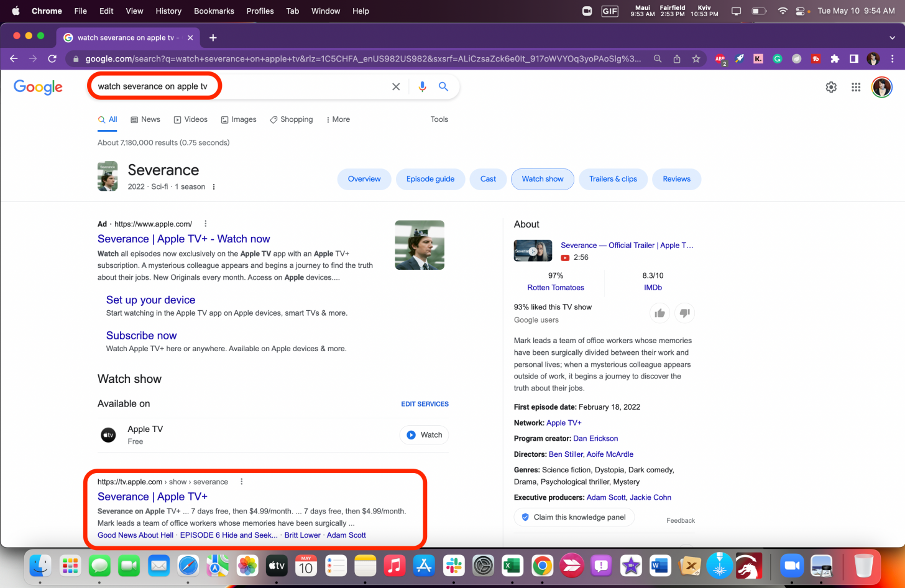905x588 pixels.
Task: Go to Google homepage via logo
Action: (x=38, y=87)
